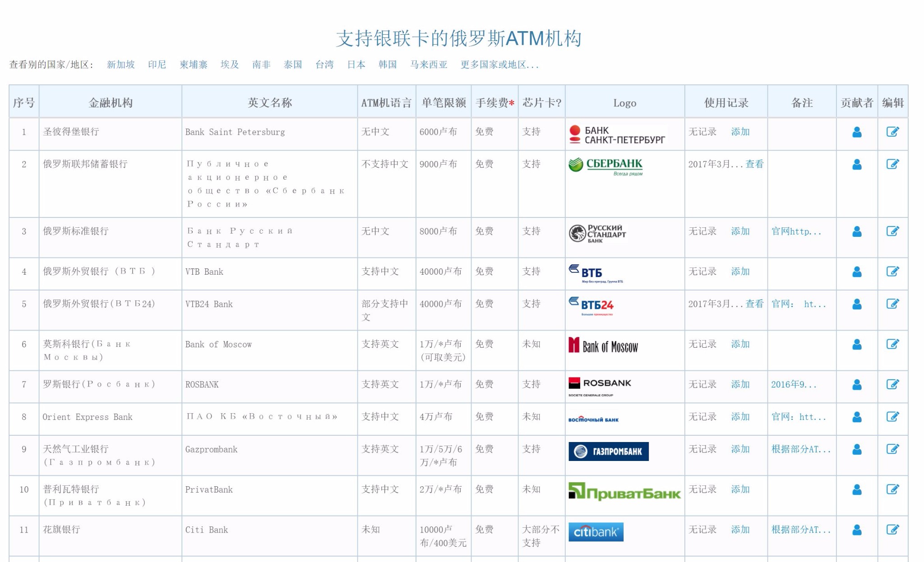The width and height of the screenshot is (924, 562).
Task: Click the citibank logo image
Action: tap(596, 532)
